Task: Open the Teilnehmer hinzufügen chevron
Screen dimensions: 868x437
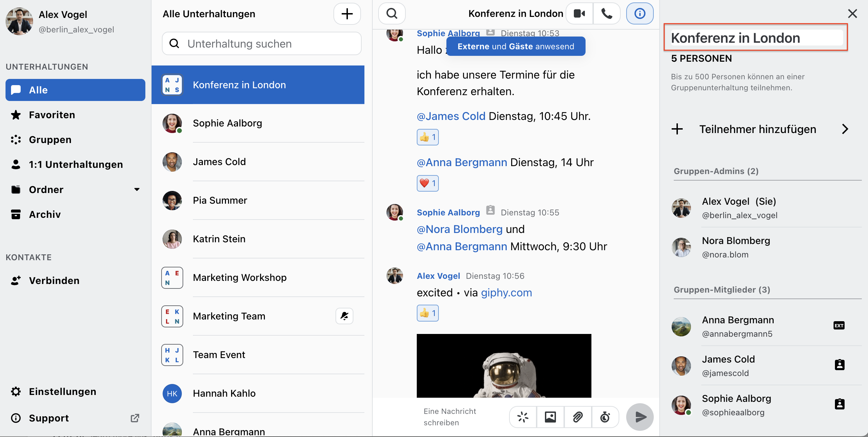Action: 845,129
